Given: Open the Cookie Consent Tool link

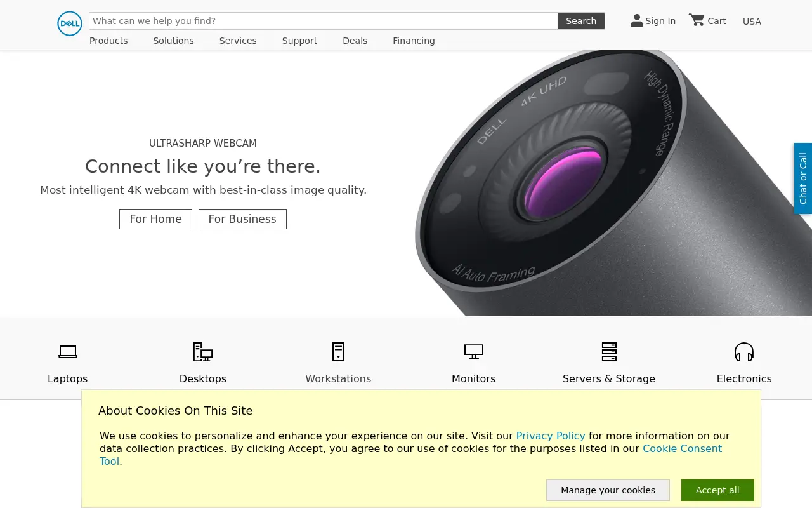Looking at the screenshot, I should tap(682, 448).
